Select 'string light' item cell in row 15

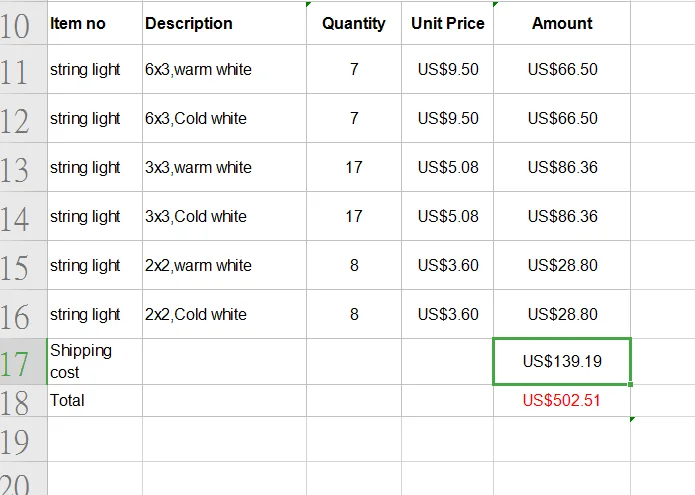(x=95, y=265)
